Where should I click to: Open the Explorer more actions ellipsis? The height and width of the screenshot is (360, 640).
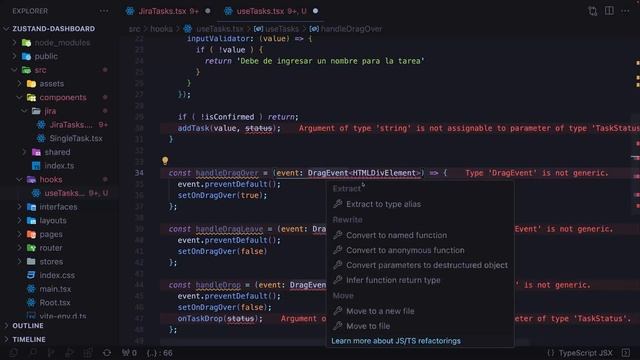pos(104,11)
